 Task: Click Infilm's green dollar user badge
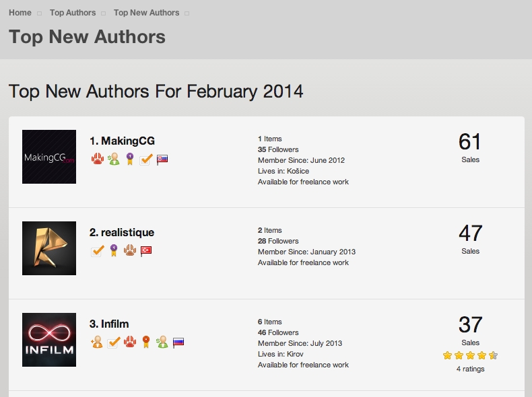(162, 342)
